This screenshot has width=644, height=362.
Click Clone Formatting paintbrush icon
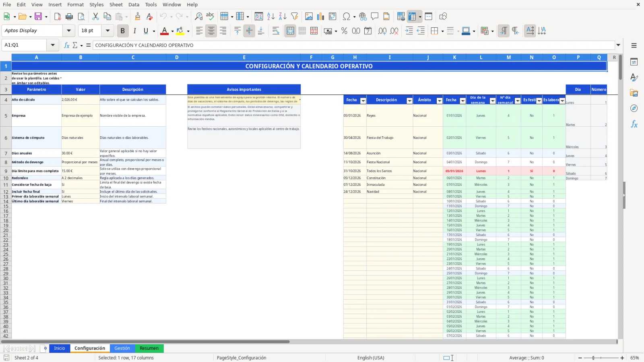[x=138, y=16]
